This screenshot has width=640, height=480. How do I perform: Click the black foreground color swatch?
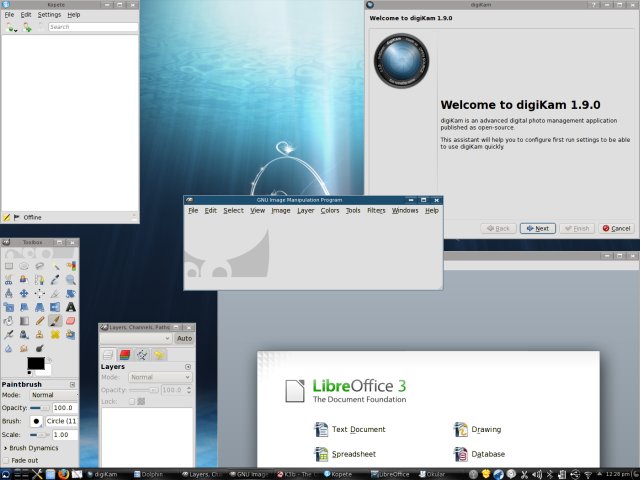point(34,364)
